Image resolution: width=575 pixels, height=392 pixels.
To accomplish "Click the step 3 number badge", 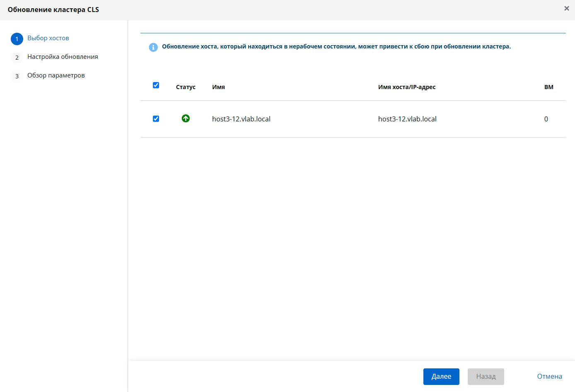I will pos(17,76).
